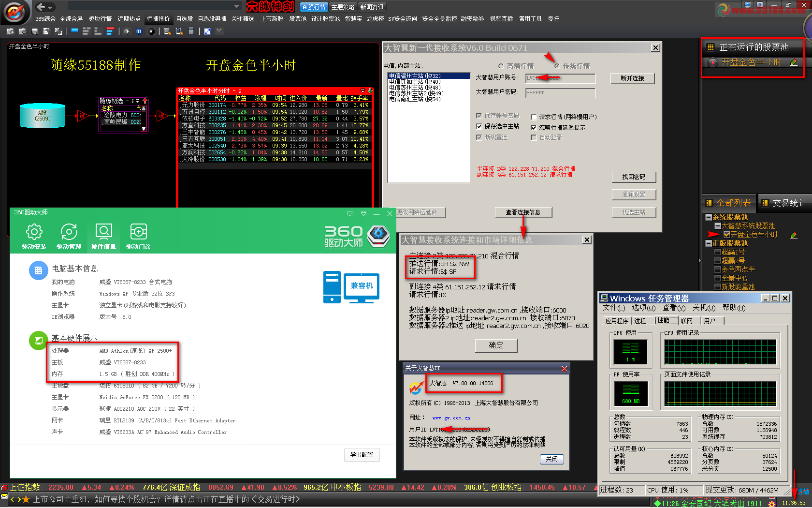This screenshot has height=508, width=812.
Task: Open the 交易统计 tab
Action: 784,203
